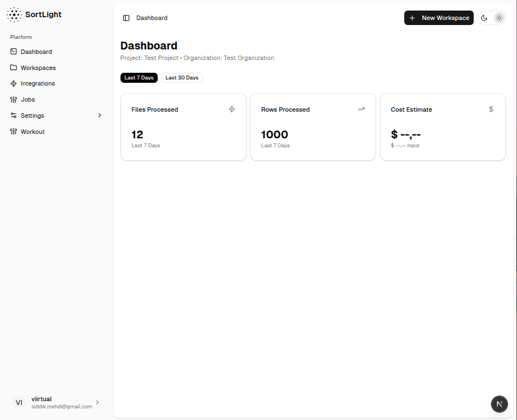Viewport: 517px width, 420px height.
Task: Select the Last 7 Days filter pill
Action: tap(139, 78)
